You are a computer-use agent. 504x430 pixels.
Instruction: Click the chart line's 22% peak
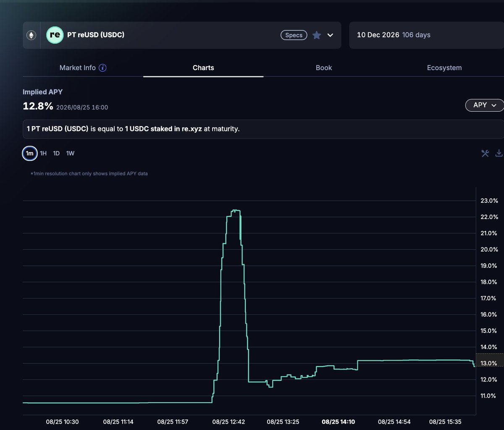pyautogui.click(x=236, y=210)
